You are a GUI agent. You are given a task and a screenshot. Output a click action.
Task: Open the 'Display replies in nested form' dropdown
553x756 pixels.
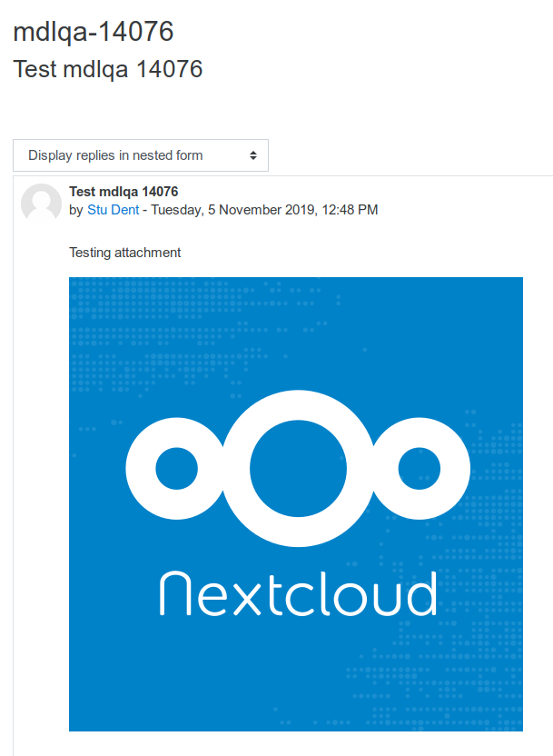tap(141, 155)
